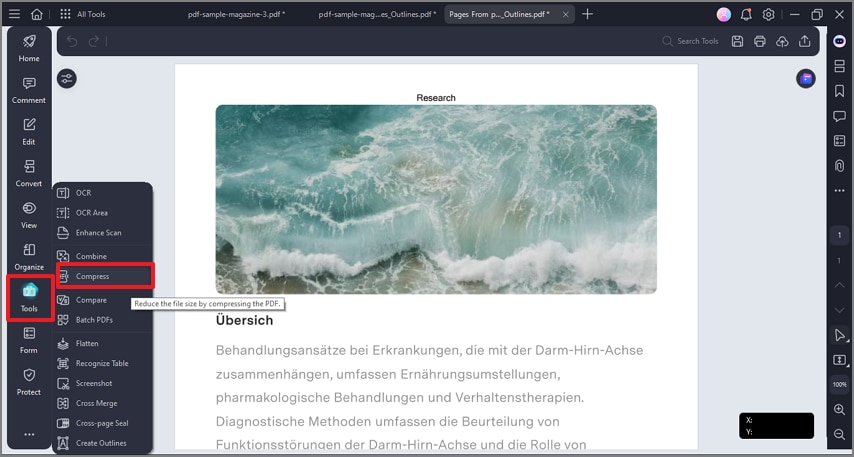Open thumbnails panel in right sidebar
The height and width of the screenshot is (457, 854).
839,66
